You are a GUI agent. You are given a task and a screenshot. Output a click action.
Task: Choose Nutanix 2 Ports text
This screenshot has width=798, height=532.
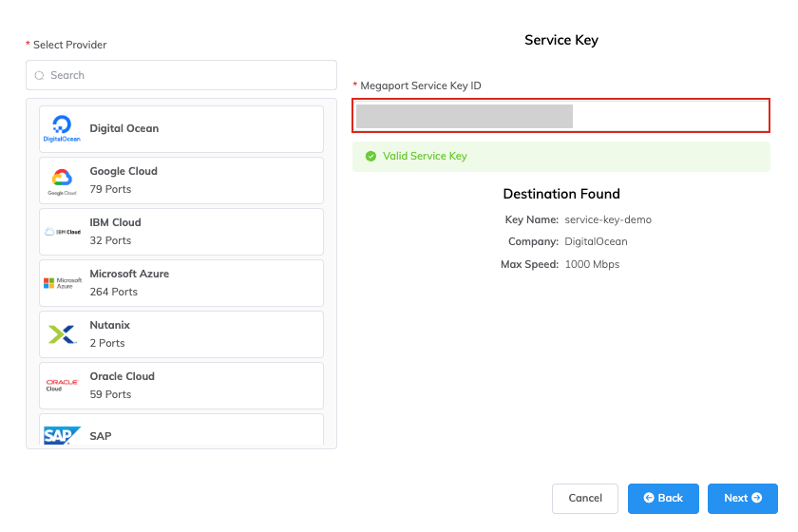pos(109,333)
